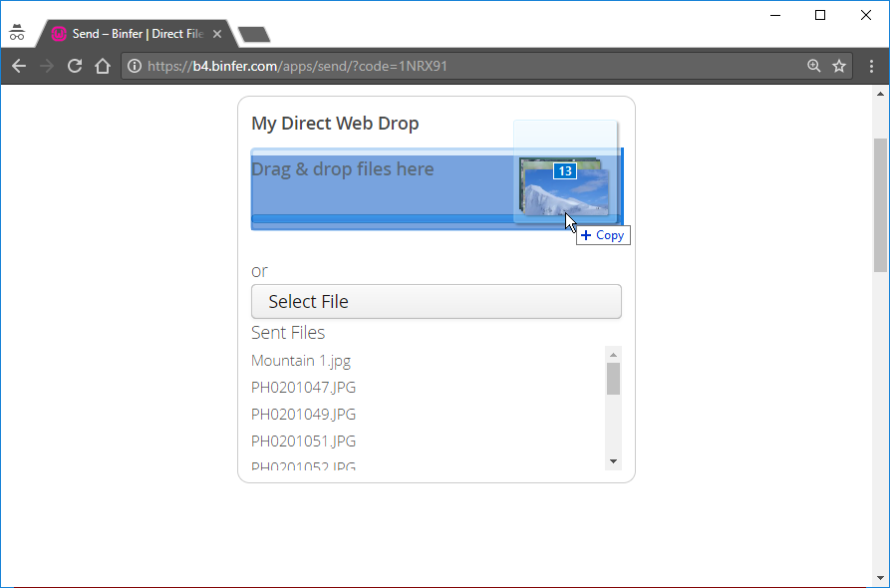Select the Send – Binfer tab
The image size is (890, 588).
tap(137, 34)
